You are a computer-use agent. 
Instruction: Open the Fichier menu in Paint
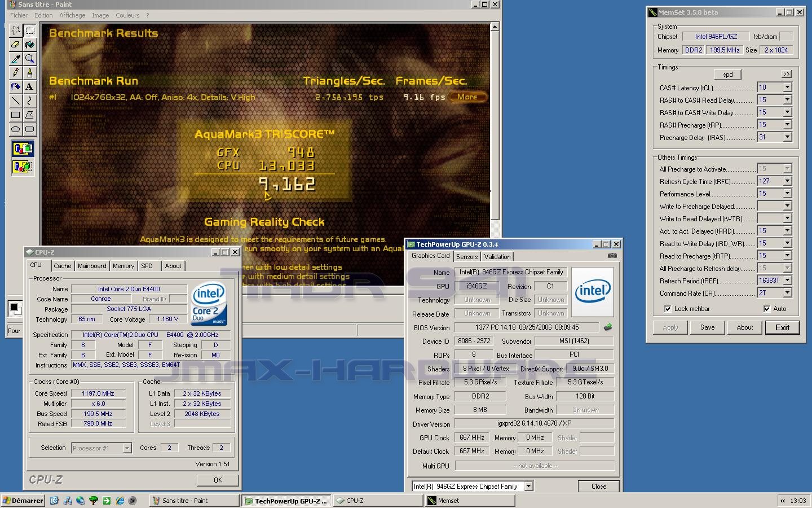(x=19, y=15)
